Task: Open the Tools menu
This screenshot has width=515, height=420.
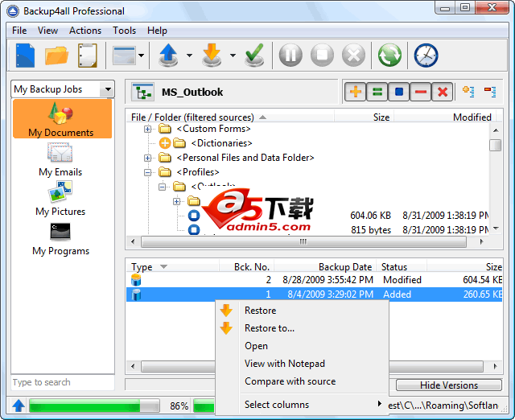Action: 124,31
